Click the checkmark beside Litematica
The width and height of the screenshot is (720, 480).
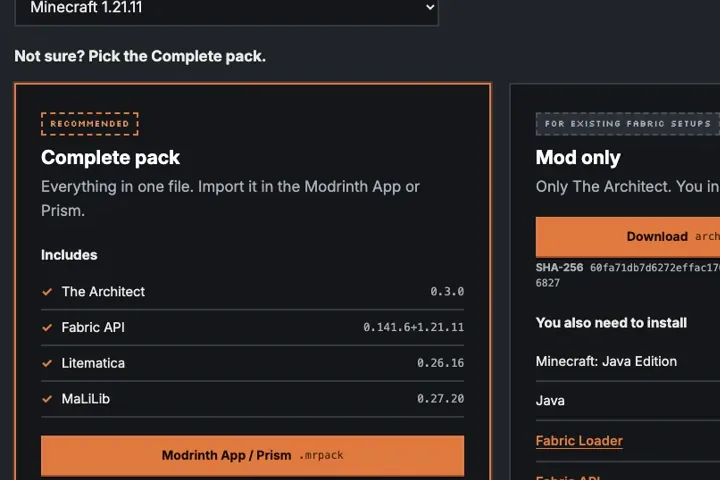[47, 363]
